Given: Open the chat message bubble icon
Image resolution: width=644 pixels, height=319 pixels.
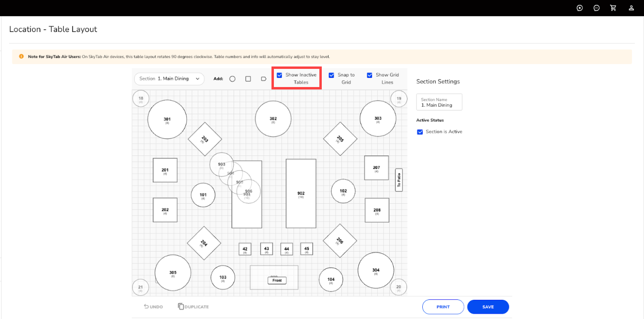Looking at the screenshot, I should coord(597,8).
